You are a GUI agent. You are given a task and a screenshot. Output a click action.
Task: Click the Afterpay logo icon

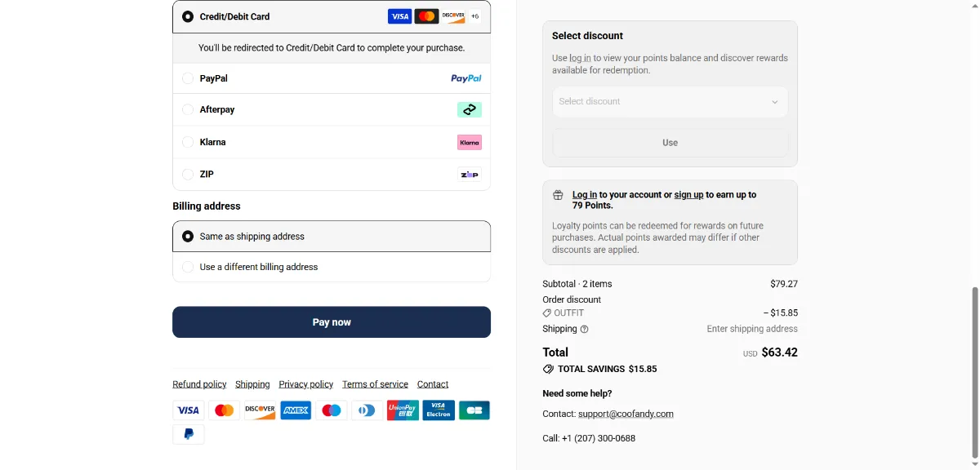coord(470,109)
